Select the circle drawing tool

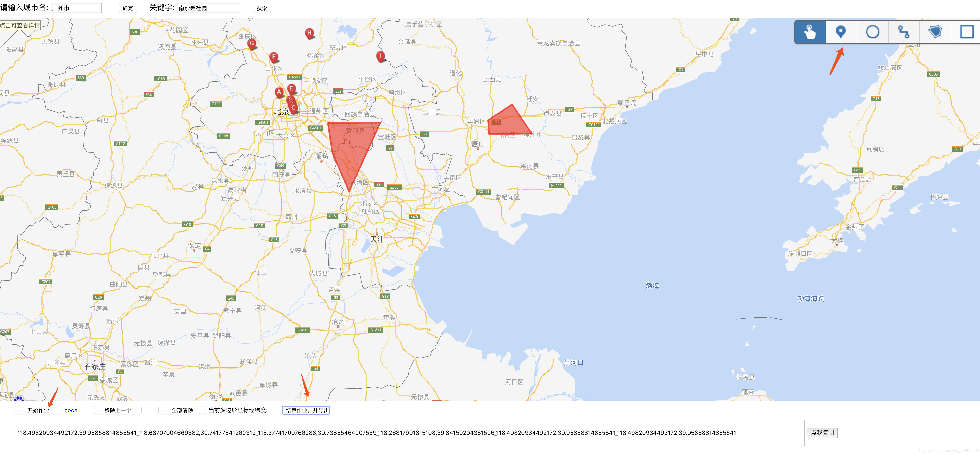pos(872,32)
